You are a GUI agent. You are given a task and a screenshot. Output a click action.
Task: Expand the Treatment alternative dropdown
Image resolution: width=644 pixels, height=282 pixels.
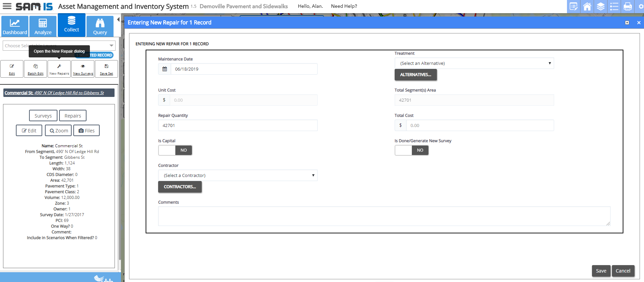coord(474,63)
